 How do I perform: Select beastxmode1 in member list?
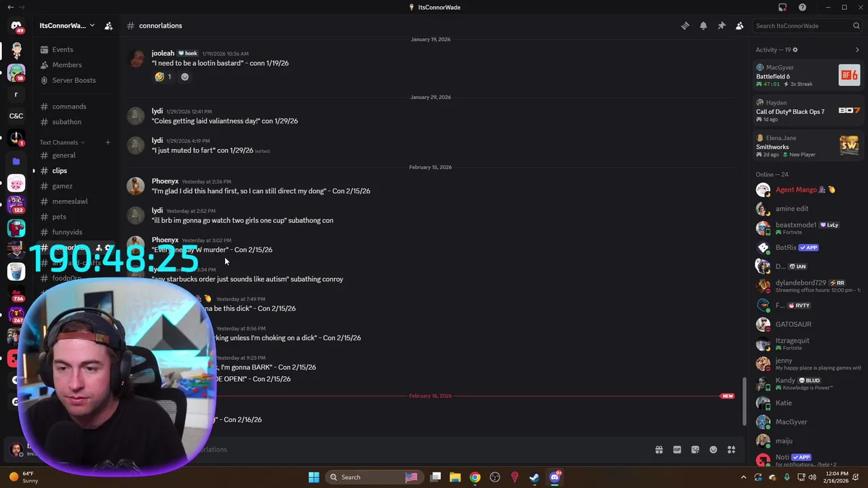pos(808,228)
